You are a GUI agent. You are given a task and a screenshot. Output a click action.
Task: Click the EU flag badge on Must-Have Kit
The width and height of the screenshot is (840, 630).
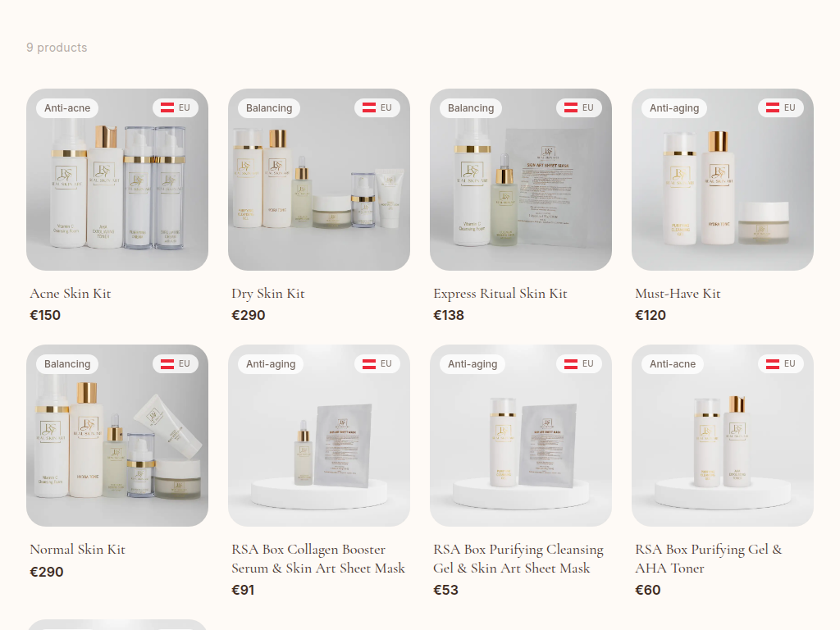click(781, 107)
